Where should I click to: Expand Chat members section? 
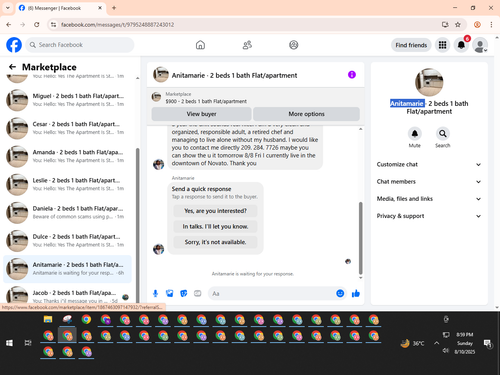[429, 182]
